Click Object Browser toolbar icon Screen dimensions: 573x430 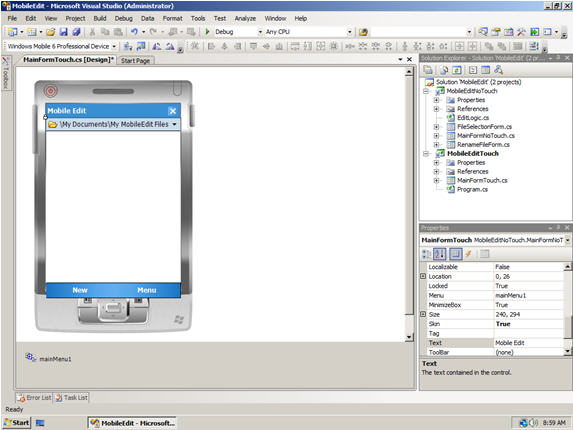508,32
